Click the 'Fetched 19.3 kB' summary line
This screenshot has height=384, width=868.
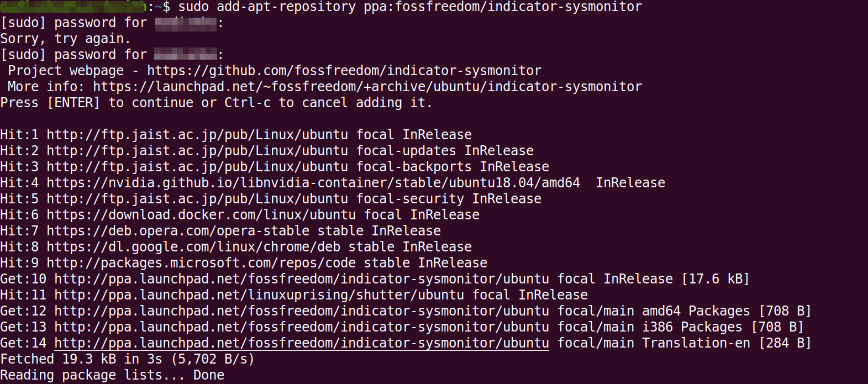pos(127,359)
